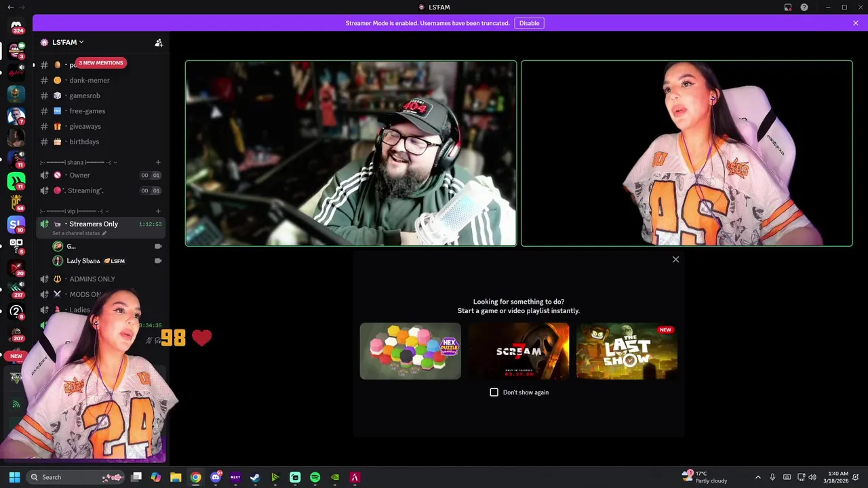Open the clock showing 1:40 AM
This screenshot has width=868, height=488.
tap(837, 477)
